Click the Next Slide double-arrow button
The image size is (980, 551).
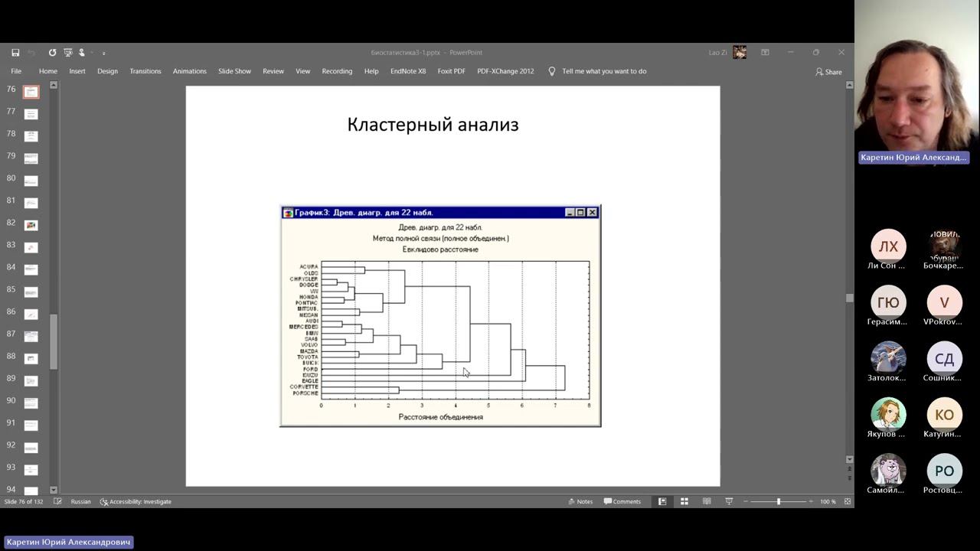[849, 478]
